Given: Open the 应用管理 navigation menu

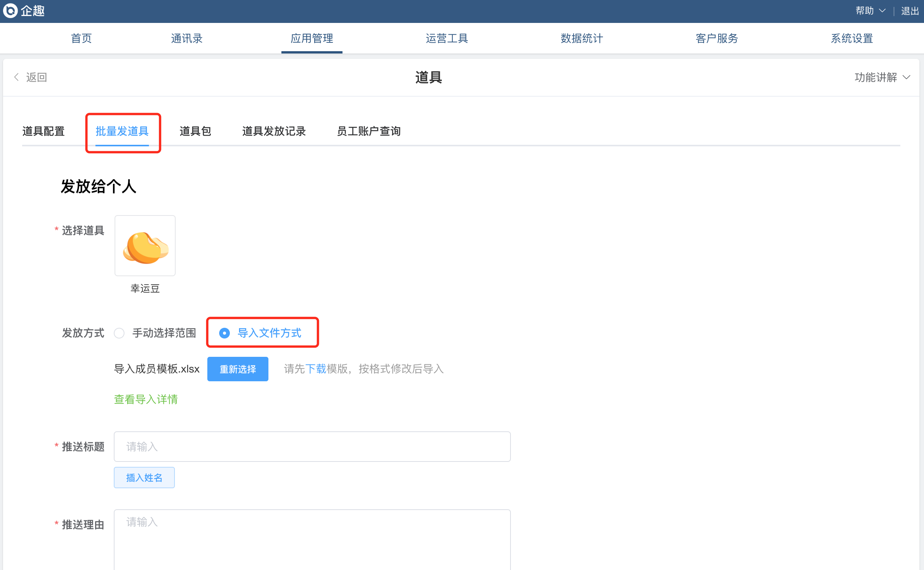Looking at the screenshot, I should tap(312, 38).
